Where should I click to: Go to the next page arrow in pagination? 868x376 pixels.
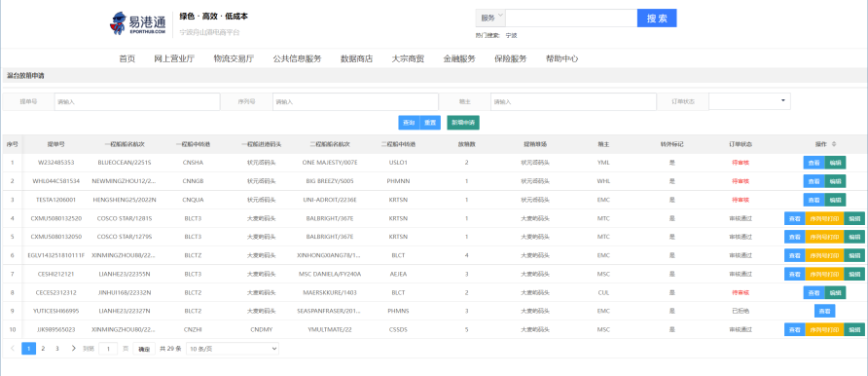click(x=73, y=349)
